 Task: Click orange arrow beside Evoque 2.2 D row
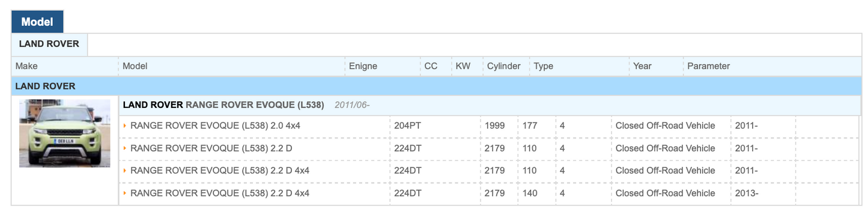click(x=125, y=148)
